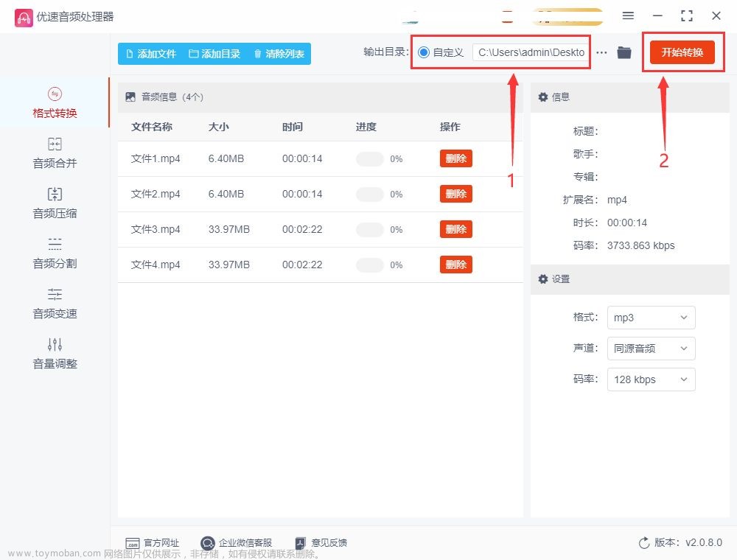This screenshot has height=560, width=737.
Task: Click the 进度 column header
Action: click(x=366, y=127)
